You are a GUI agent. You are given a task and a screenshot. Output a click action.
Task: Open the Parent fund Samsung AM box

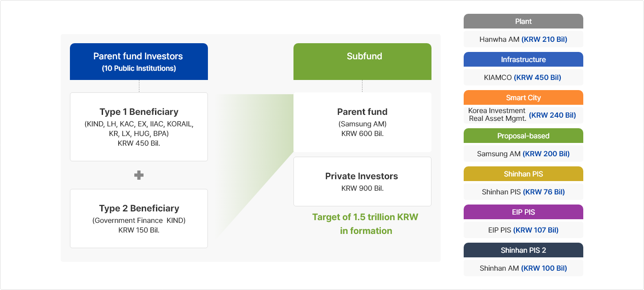pos(362,122)
